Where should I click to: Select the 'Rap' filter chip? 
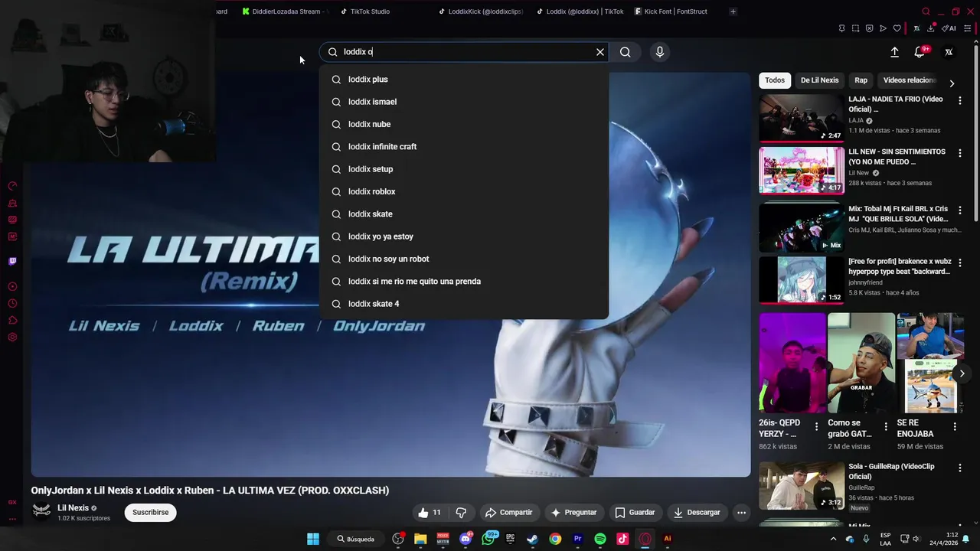click(861, 80)
